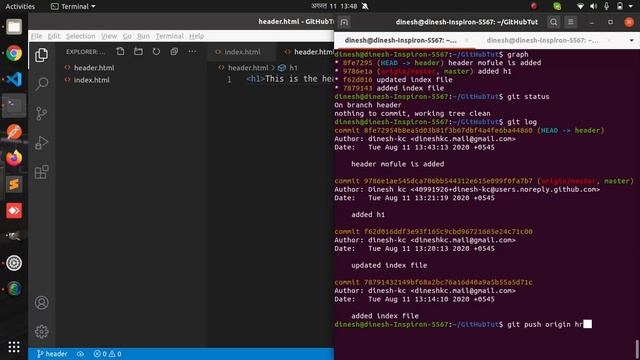The height and width of the screenshot is (360, 640).
Task: Open the volume indicator in top bar
Action: pos(593,6)
